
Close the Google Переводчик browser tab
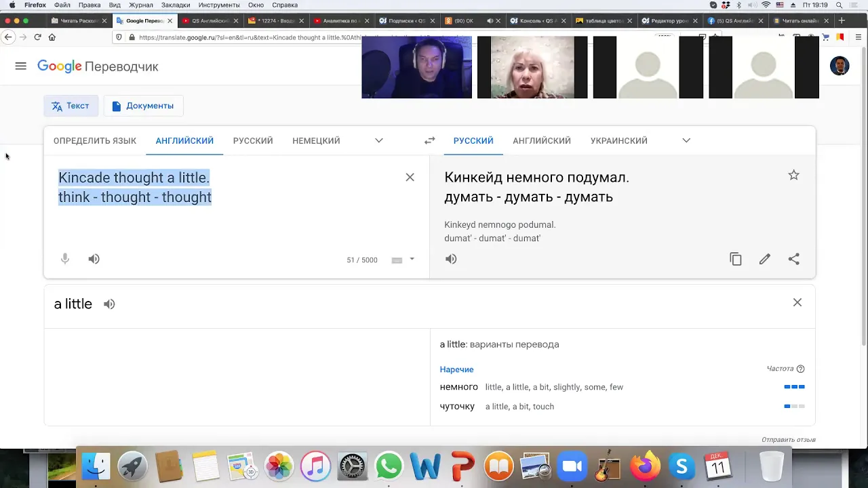tap(170, 21)
